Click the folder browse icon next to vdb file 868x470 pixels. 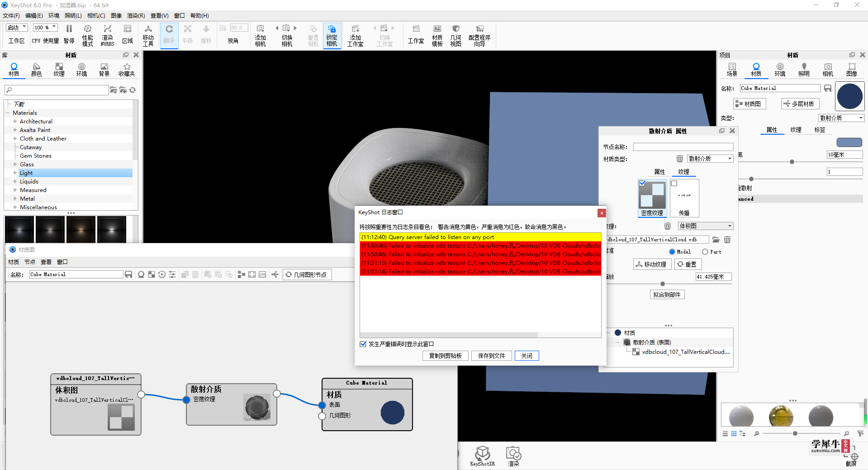point(716,240)
